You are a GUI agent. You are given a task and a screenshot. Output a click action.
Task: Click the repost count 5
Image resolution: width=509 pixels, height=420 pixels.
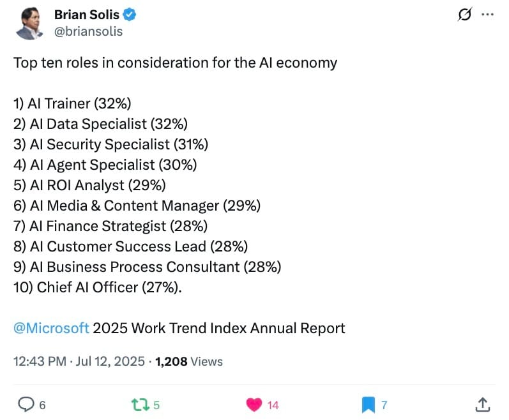click(156, 405)
